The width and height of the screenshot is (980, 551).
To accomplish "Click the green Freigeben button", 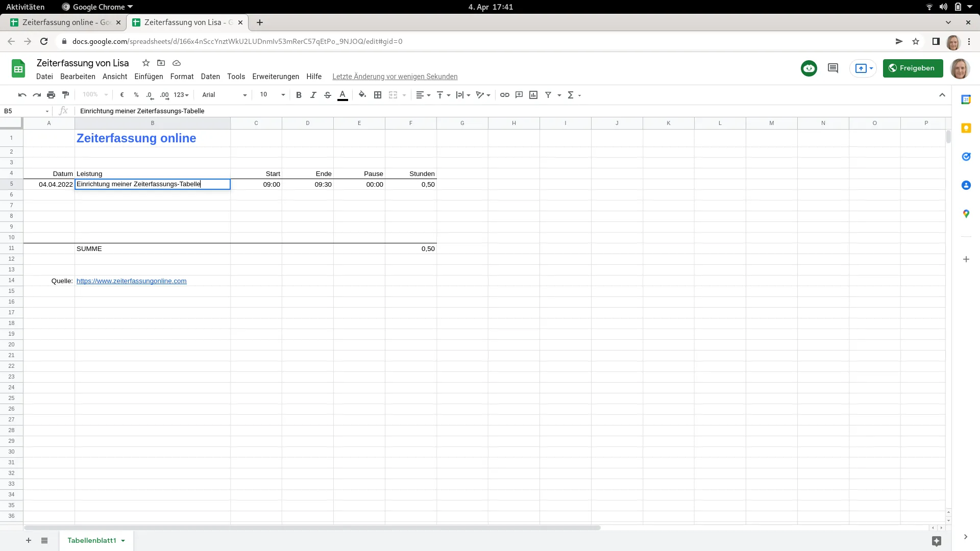I will [913, 68].
